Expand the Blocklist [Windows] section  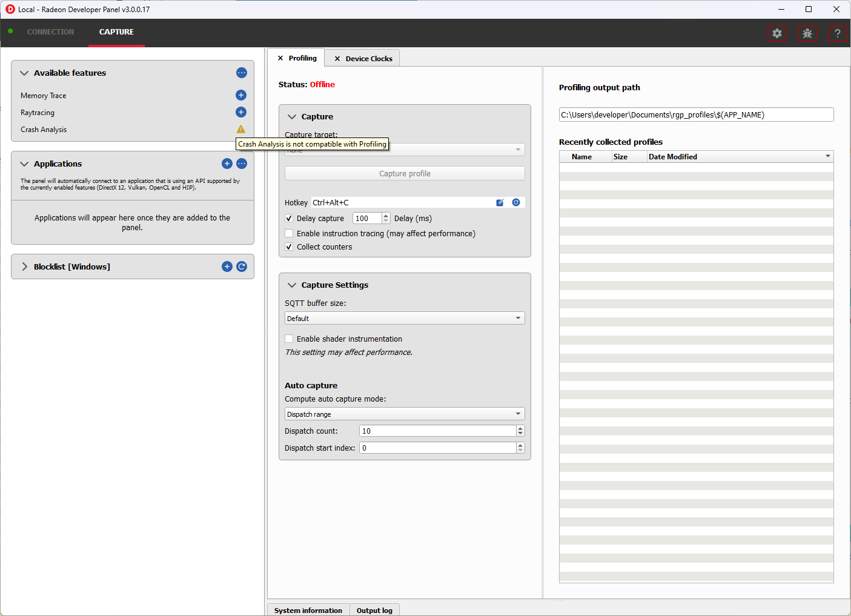[24, 267]
